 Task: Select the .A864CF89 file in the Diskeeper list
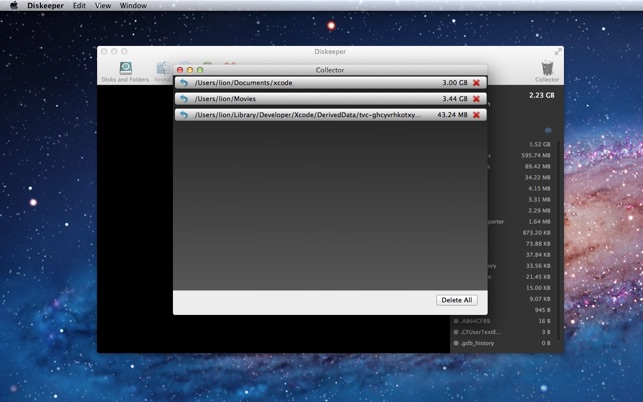(x=475, y=321)
